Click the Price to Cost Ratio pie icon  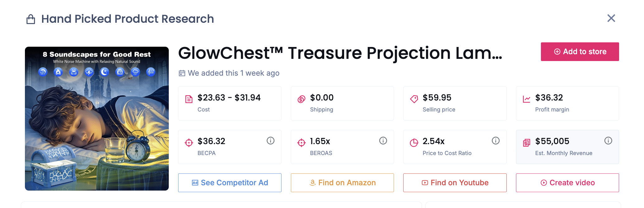414,143
